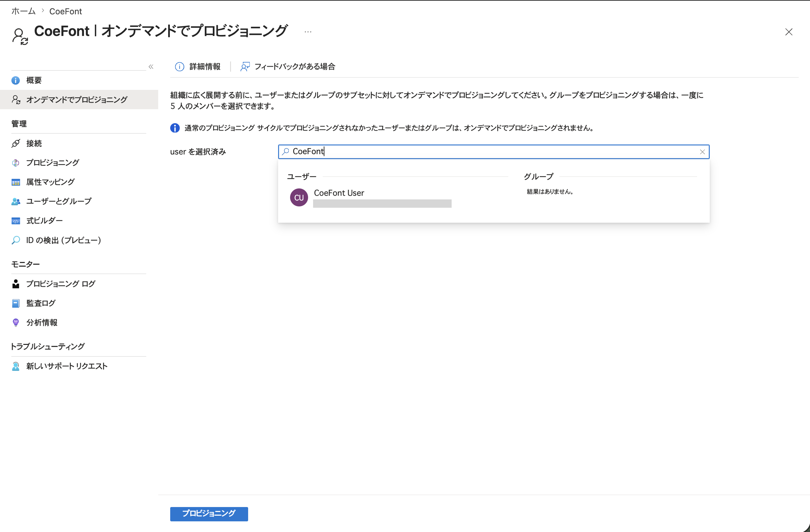Click the トラブルシューティング section heading

pyautogui.click(x=48, y=347)
